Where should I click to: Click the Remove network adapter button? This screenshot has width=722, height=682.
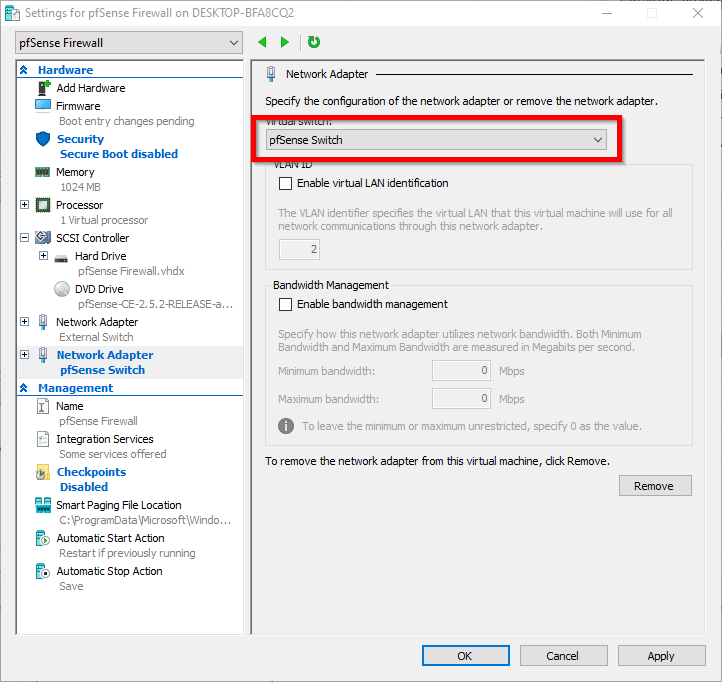tap(655, 486)
